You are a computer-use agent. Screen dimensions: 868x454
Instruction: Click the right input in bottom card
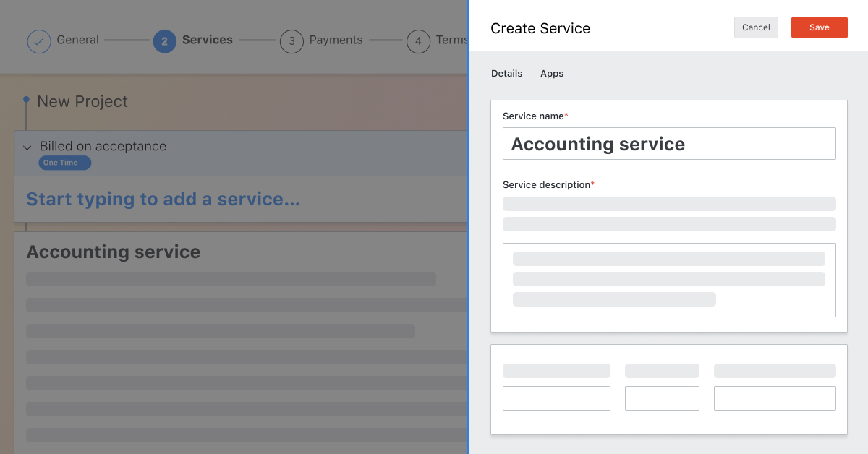tap(775, 398)
